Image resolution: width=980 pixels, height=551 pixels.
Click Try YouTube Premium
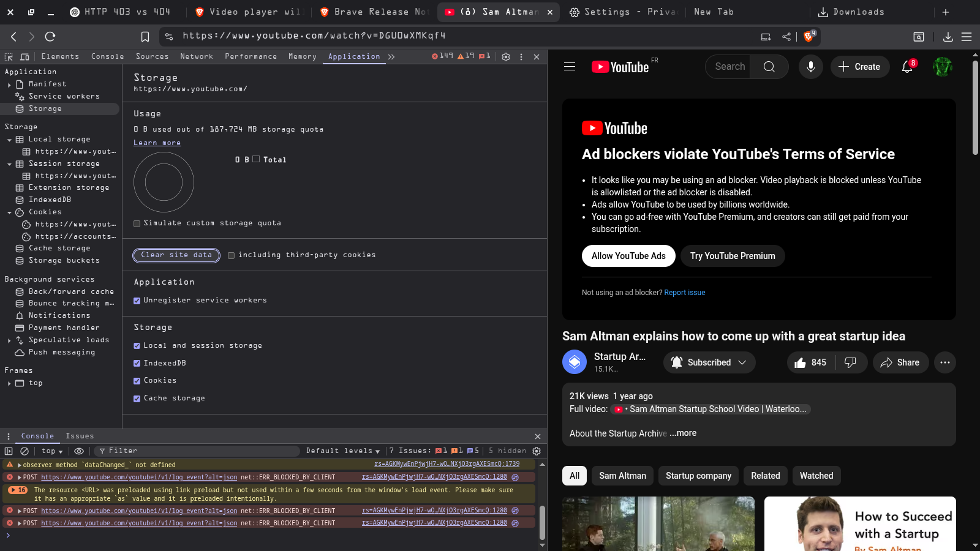point(733,256)
